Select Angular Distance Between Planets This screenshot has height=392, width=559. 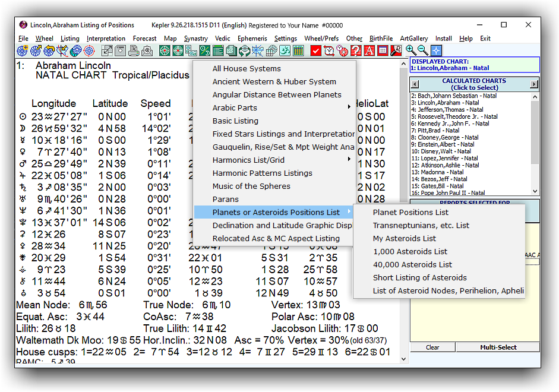[274, 95]
